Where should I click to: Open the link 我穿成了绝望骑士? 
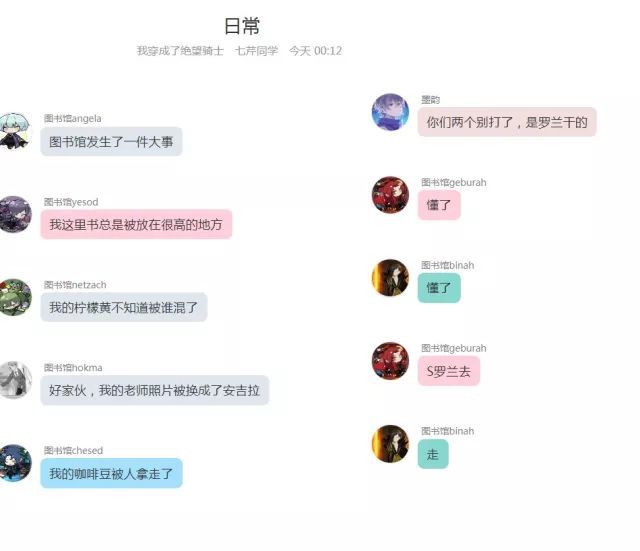coord(180,51)
